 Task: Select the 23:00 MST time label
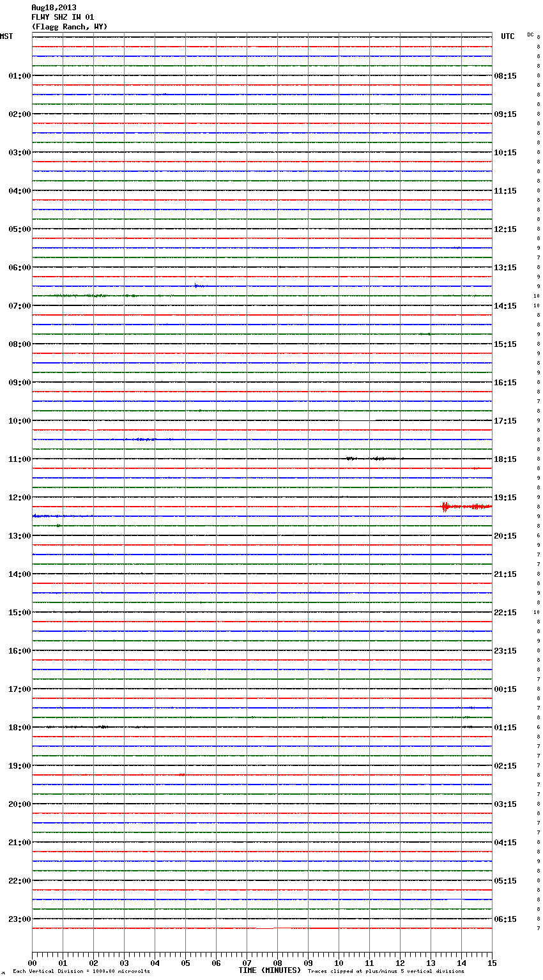19,919
